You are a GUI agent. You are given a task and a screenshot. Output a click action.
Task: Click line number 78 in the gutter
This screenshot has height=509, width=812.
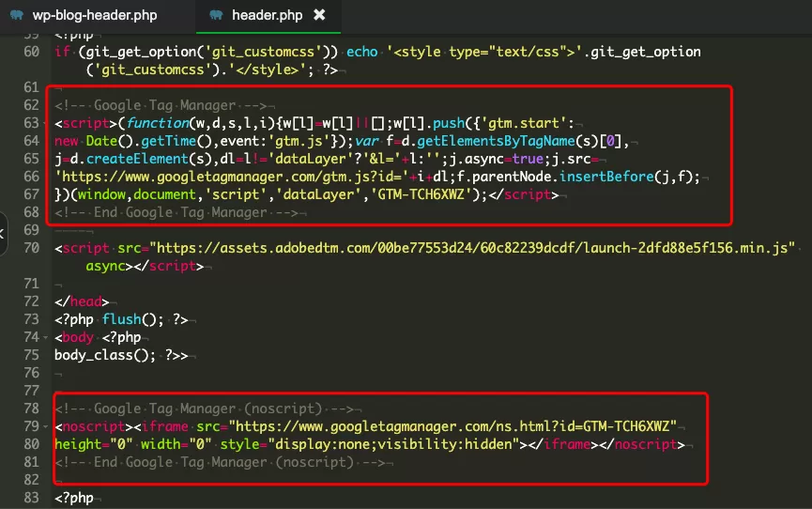pyautogui.click(x=31, y=409)
